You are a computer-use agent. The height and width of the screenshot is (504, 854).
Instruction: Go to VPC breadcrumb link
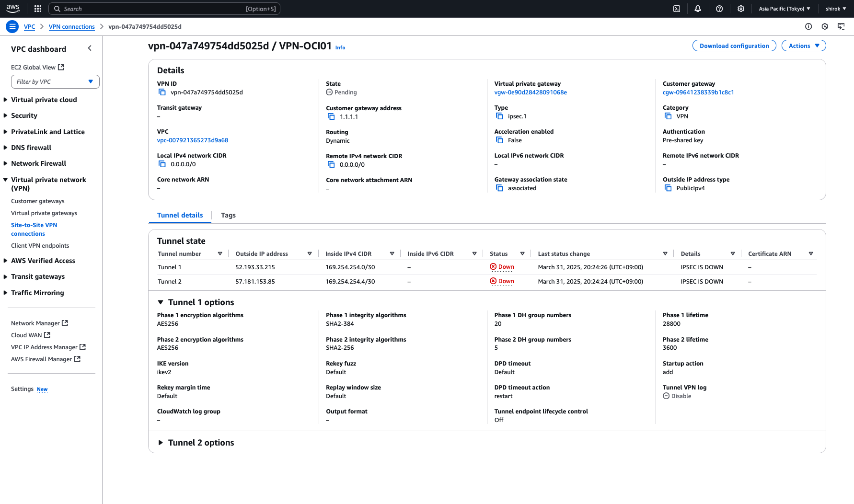(29, 27)
